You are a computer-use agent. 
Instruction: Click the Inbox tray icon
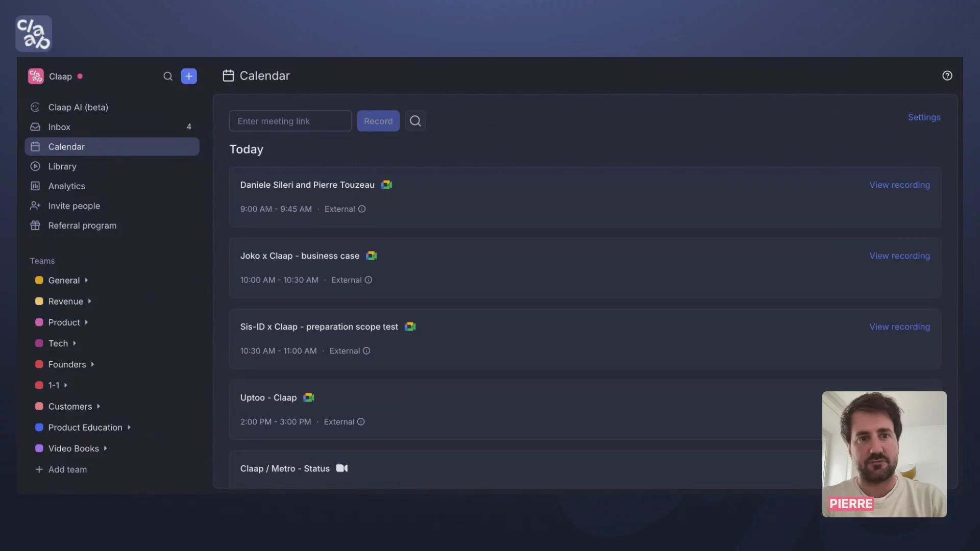click(x=35, y=127)
